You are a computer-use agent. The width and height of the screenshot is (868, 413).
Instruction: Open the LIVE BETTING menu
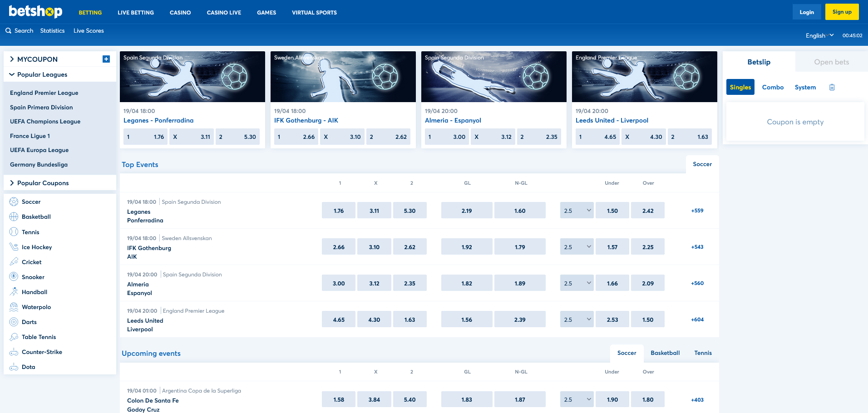[136, 13]
